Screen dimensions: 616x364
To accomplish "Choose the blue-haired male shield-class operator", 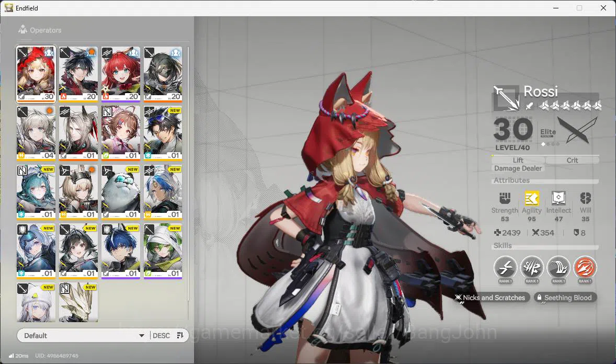I will coord(121,251).
